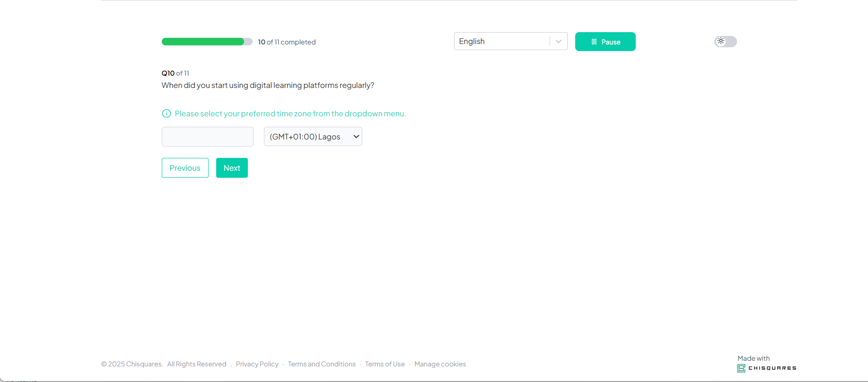The image size is (868, 382).
Task: Toggle the dark mode switch
Action: pos(725,42)
